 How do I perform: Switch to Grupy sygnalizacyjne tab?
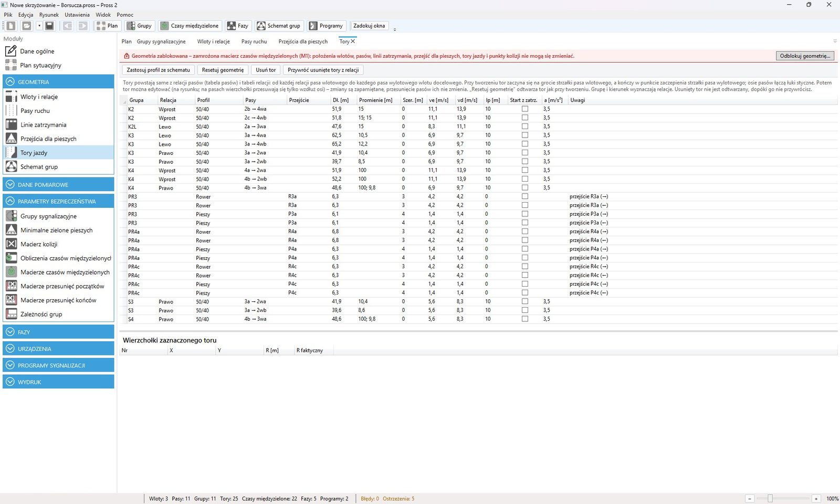[x=161, y=41]
